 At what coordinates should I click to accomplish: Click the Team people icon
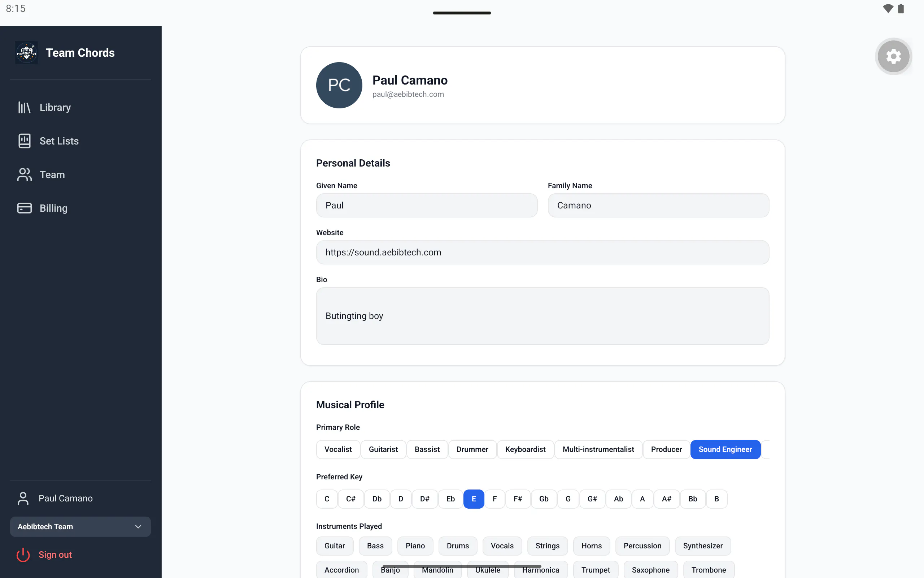click(25, 175)
